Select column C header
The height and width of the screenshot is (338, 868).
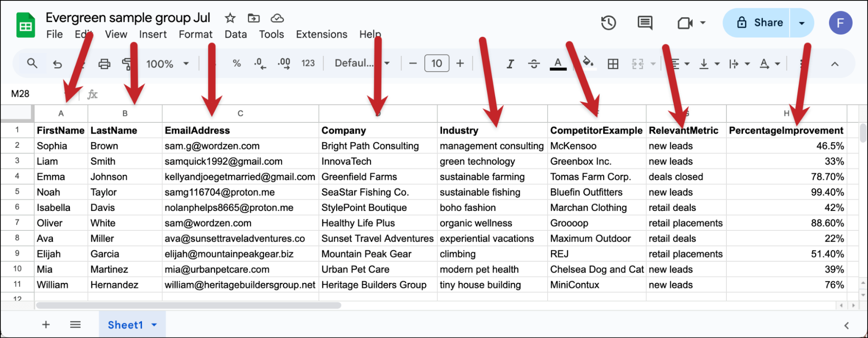tap(240, 113)
